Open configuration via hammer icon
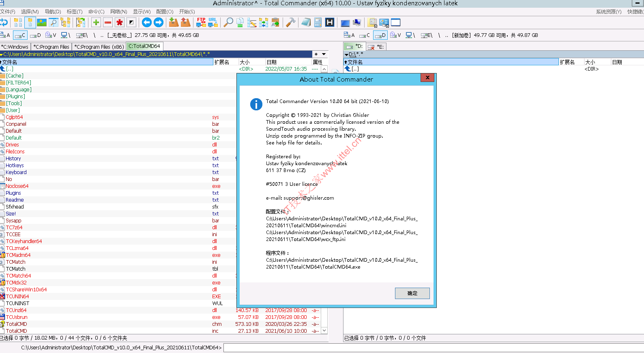The image size is (644, 353). (290, 22)
